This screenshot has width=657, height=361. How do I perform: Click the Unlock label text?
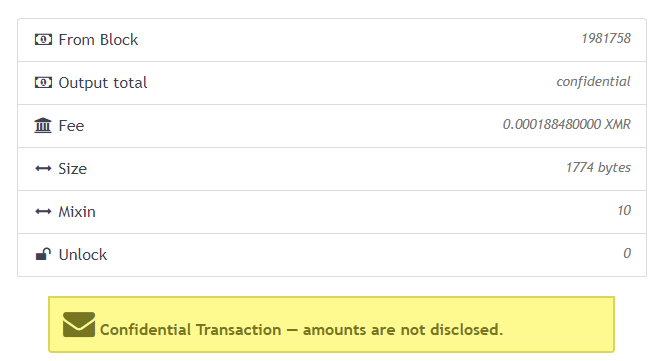pyautogui.click(x=83, y=255)
